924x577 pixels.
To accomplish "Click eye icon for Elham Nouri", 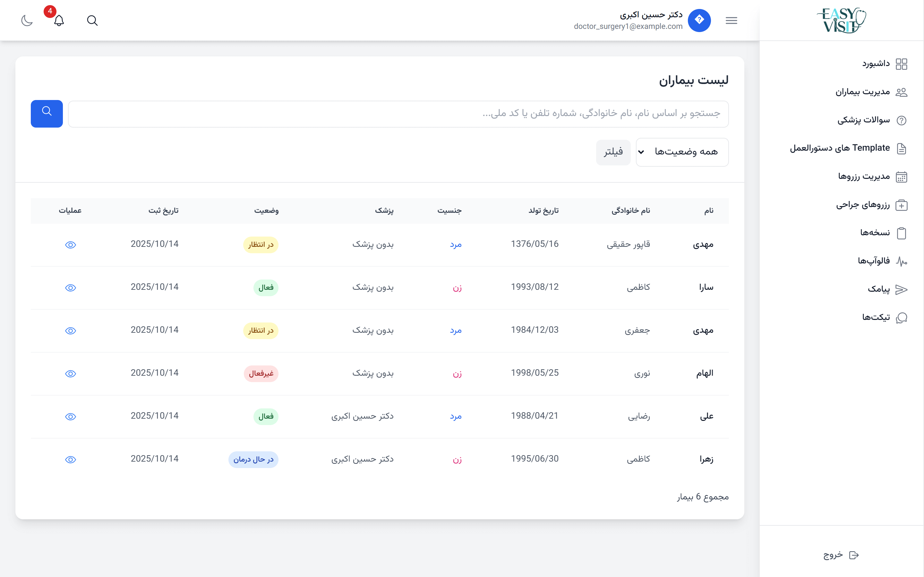I will point(71,373).
